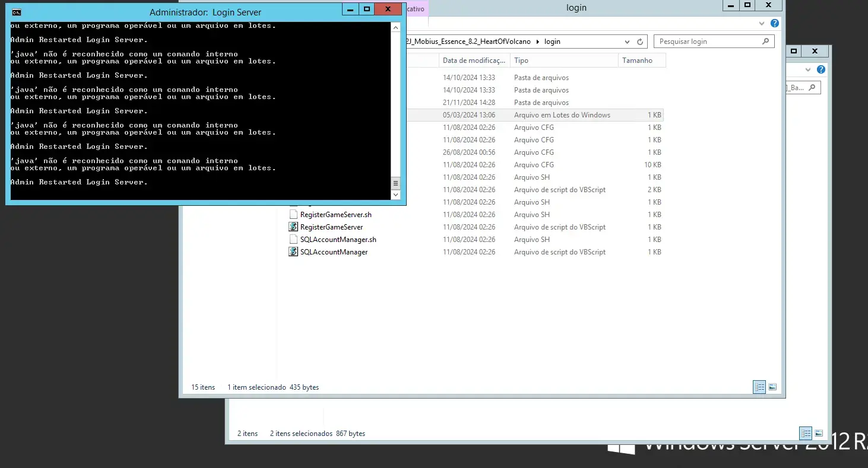Image resolution: width=868 pixels, height=468 pixels.
Task: Close the login Explorer window
Action: (x=769, y=5)
